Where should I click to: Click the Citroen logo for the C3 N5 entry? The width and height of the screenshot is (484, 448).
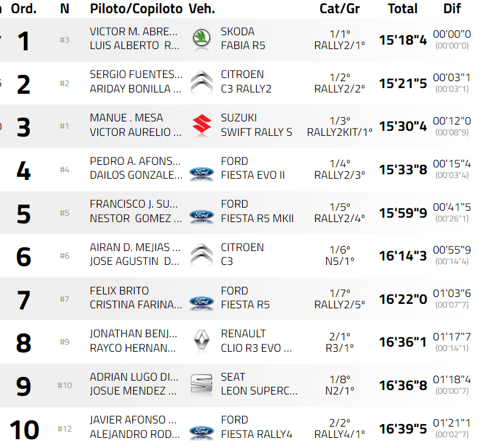(201, 255)
